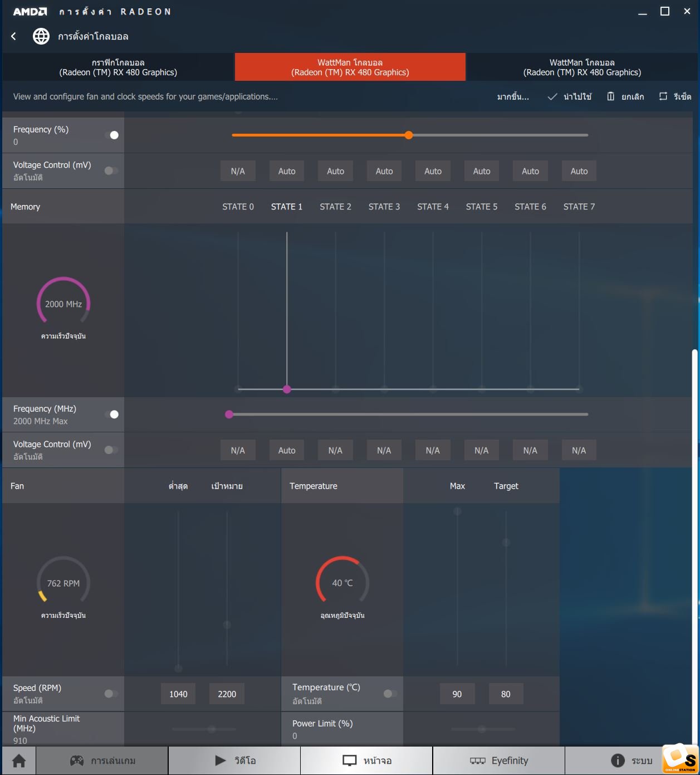Click the purple STATE 1 memory graph point
Viewport: 700px width, 775px height.
coord(287,389)
